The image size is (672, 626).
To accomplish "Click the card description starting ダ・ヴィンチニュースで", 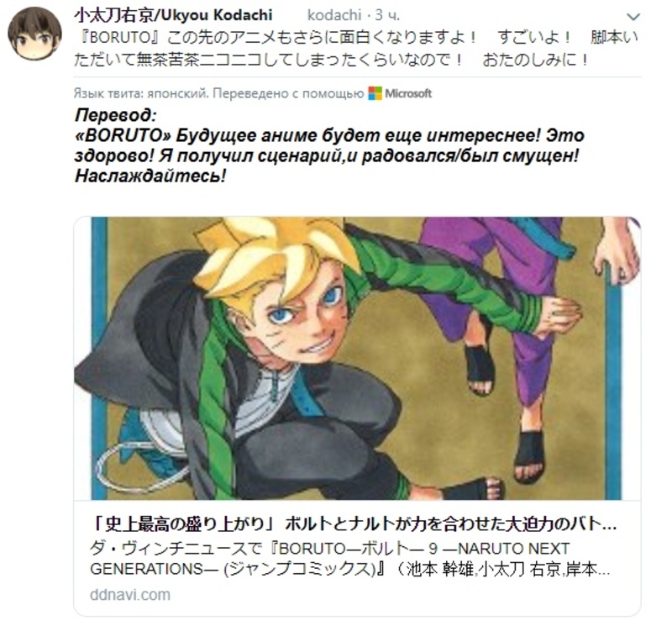I will pyautogui.click(x=330, y=549).
